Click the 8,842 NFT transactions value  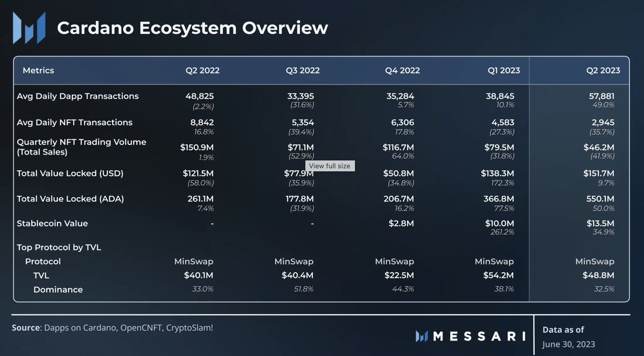pos(202,122)
